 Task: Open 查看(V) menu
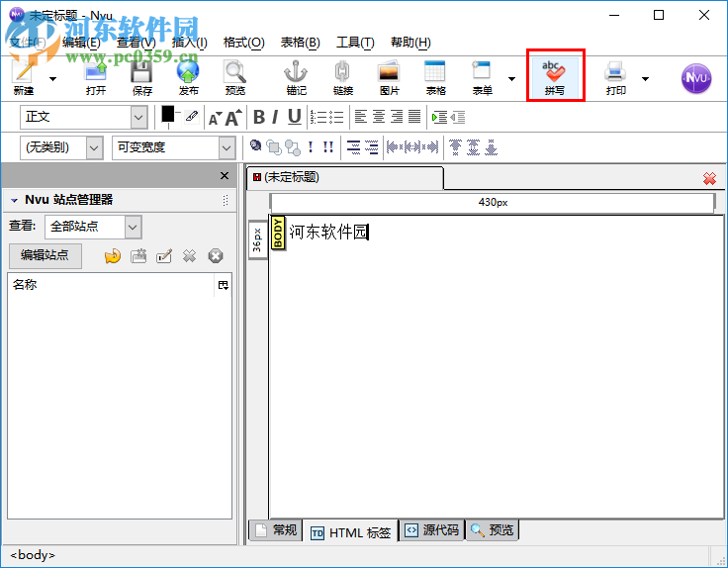point(136,43)
